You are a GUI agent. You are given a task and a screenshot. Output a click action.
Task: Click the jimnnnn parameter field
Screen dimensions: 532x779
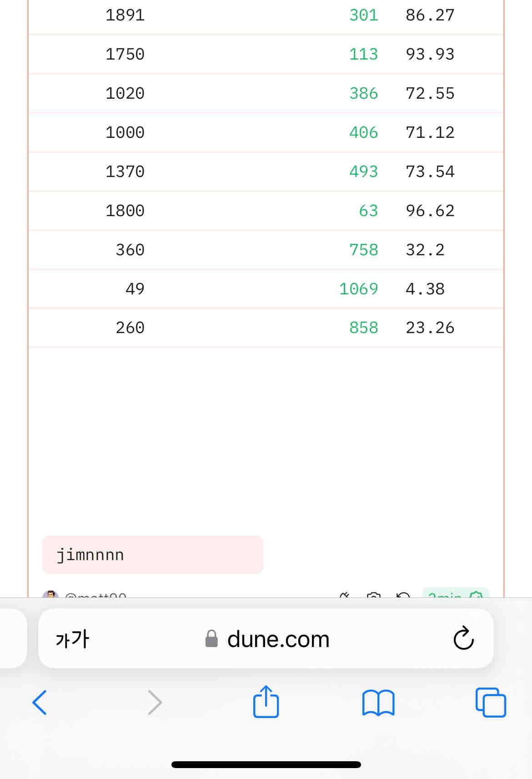click(152, 555)
